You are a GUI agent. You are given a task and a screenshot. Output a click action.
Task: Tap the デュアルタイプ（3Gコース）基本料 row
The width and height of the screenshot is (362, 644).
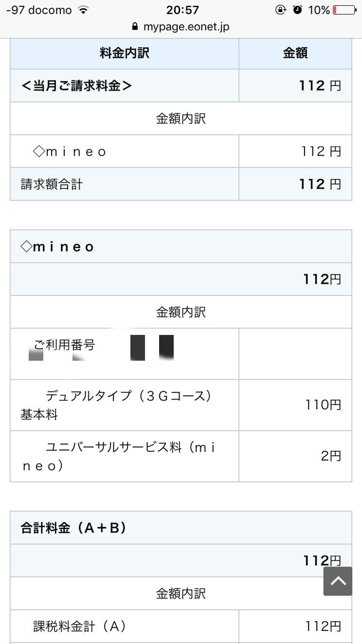[x=124, y=405]
